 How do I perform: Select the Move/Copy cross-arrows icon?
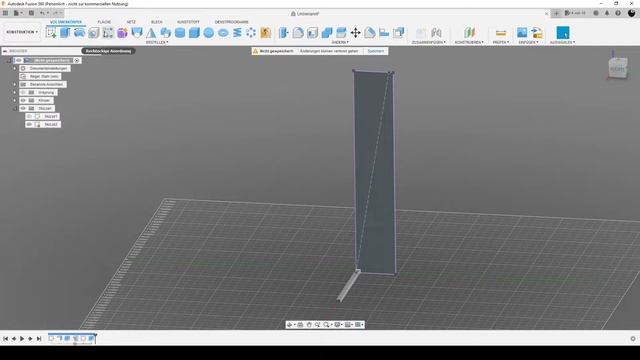(x=356, y=33)
